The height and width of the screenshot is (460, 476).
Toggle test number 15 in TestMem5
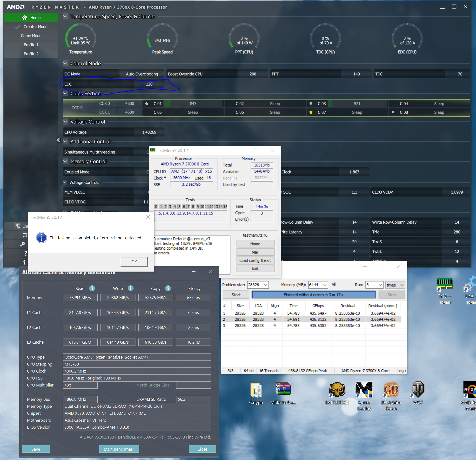225,207
